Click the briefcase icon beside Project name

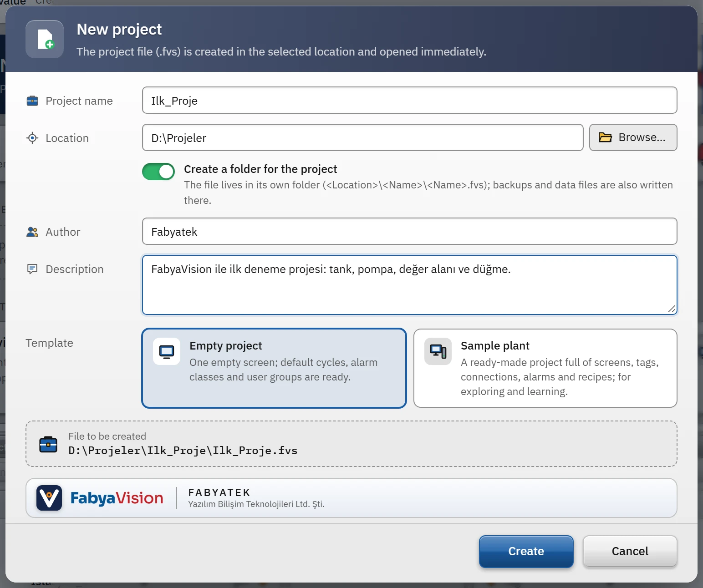click(x=32, y=101)
